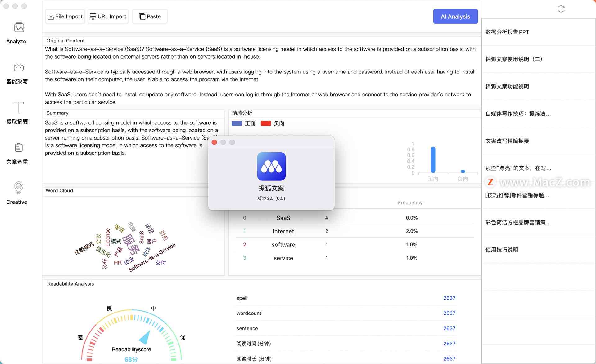Toggle the 探狐文案 app about dialog
Screen dimensions: 596x364
point(215,142)
